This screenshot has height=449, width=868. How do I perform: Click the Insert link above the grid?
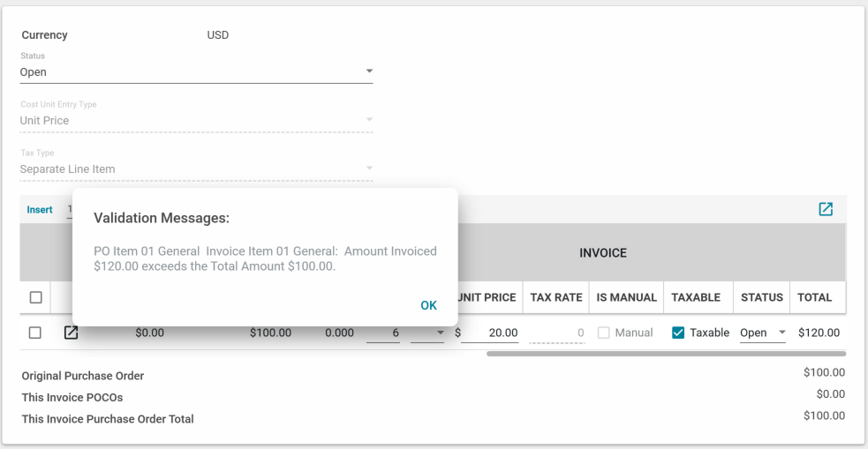[40, 210]
